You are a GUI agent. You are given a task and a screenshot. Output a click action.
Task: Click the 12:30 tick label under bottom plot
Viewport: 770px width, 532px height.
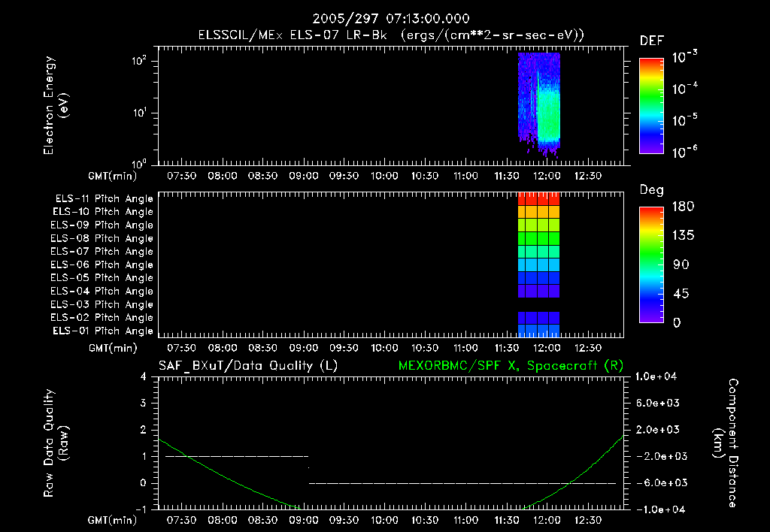pos(587,520)
